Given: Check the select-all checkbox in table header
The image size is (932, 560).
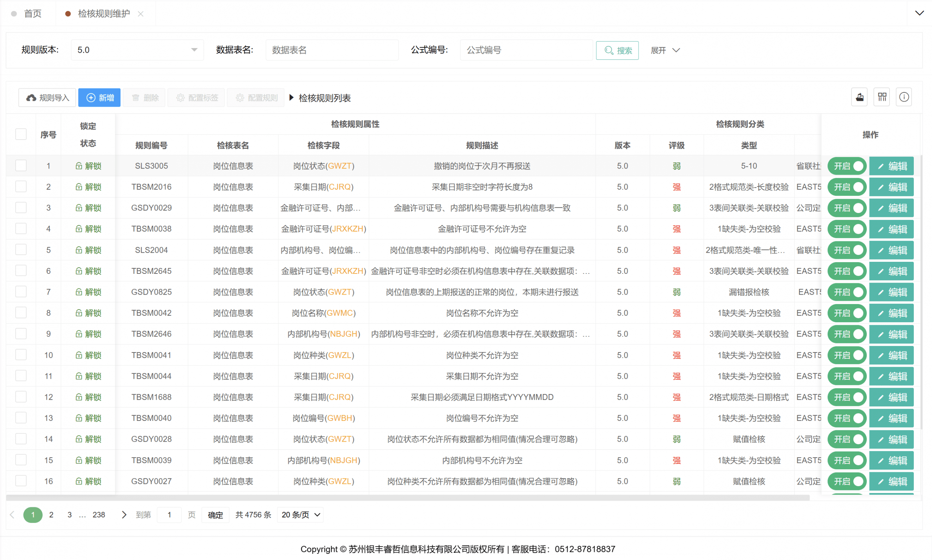Looking at the screenshot, I should click(x=21, y=134).
